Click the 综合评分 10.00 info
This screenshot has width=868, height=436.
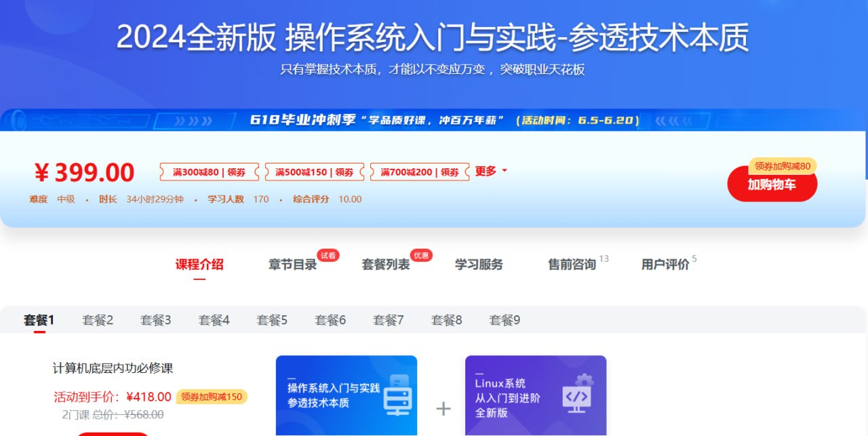point(328,199)
